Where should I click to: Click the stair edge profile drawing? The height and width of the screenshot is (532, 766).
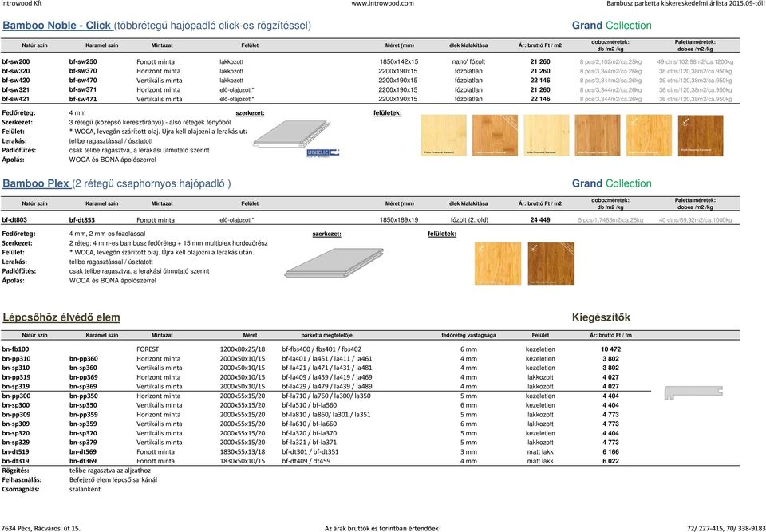pos(693,392)
